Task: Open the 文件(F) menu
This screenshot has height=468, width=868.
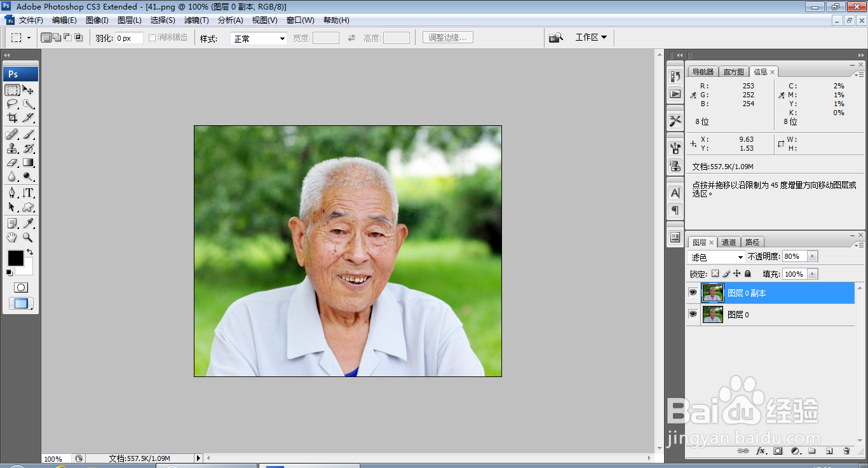Action: pos(31,20)
